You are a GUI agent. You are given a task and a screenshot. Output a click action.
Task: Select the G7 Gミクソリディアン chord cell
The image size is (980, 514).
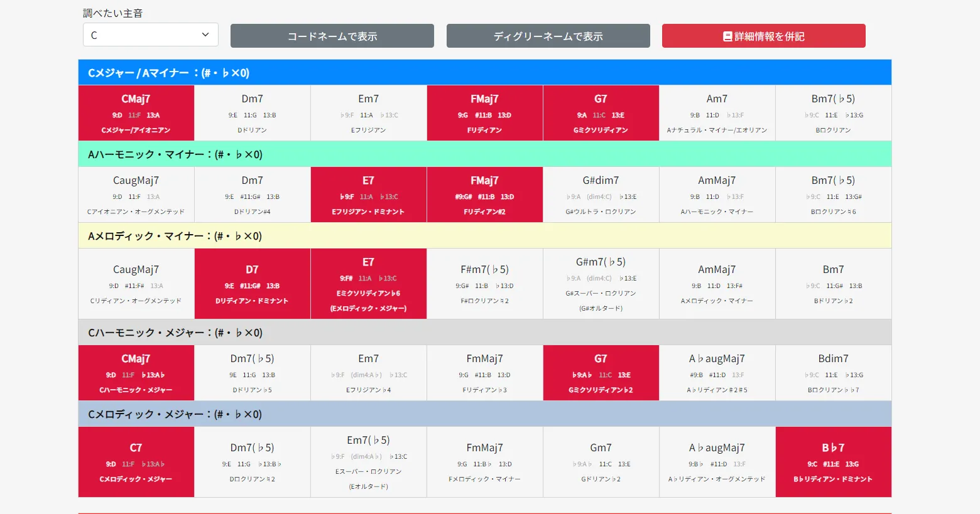point(601,113)
